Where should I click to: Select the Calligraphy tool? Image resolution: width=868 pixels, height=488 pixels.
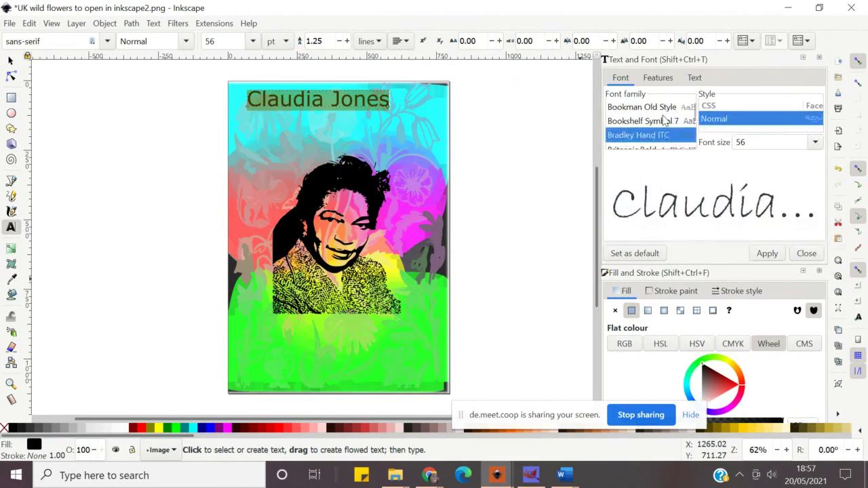pyautogui.click(x=11, y=211)
